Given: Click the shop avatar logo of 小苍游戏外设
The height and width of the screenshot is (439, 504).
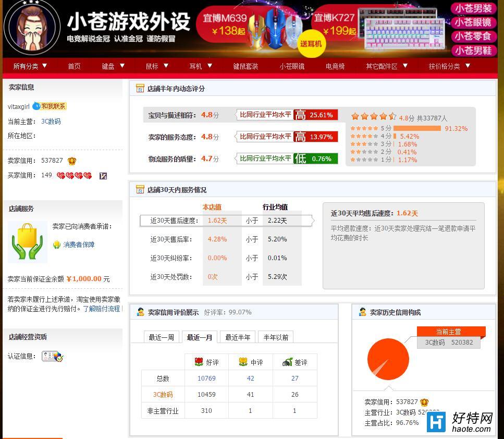Looking at the screenshot, I should 32,27.
